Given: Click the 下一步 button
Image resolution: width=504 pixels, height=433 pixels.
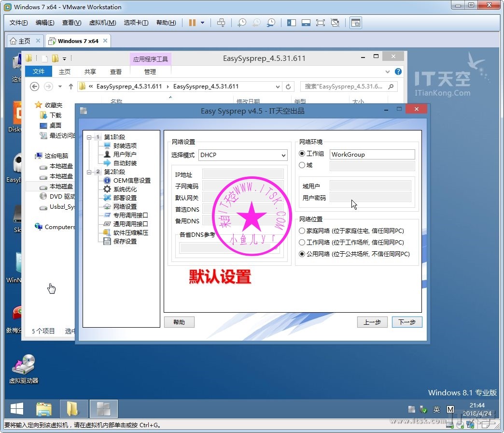Looking at the screenshot, I should [406, 322].
